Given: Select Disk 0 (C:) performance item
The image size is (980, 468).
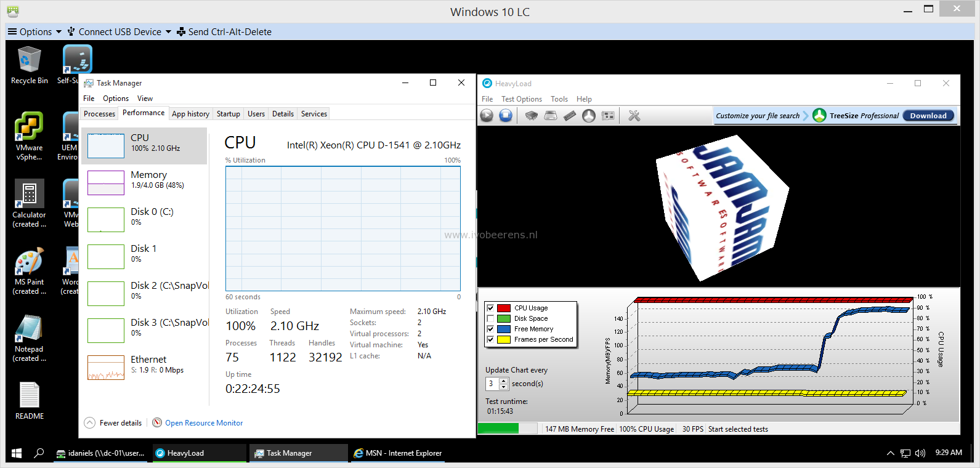Looking at the screenshot, I should tap(144, 220).
